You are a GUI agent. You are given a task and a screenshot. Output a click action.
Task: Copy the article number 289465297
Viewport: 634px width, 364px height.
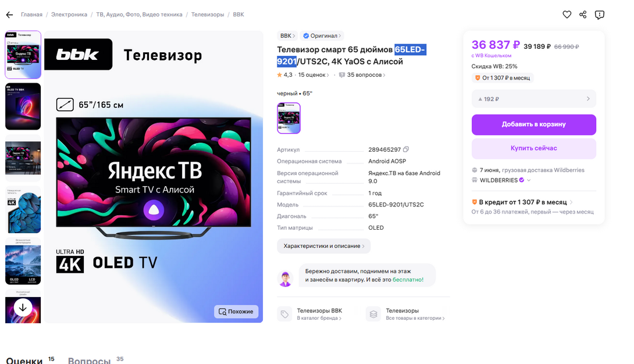pyautogui.click(x=406, y=149)
